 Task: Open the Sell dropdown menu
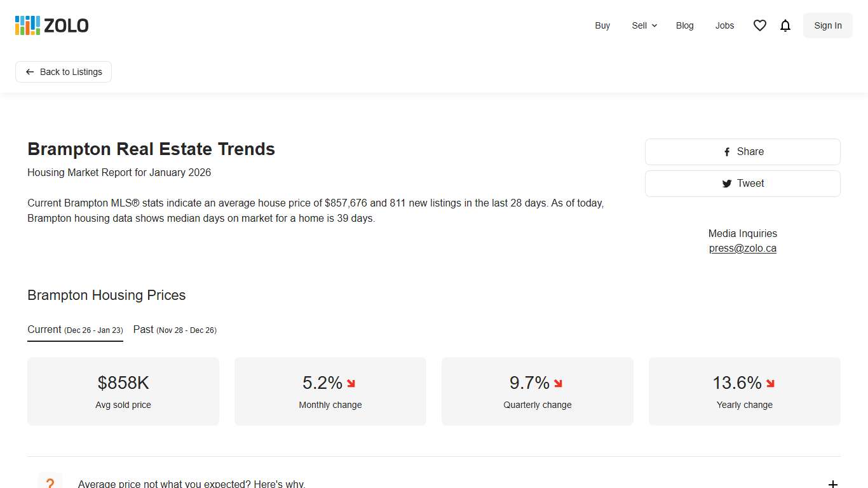point(639,25)
